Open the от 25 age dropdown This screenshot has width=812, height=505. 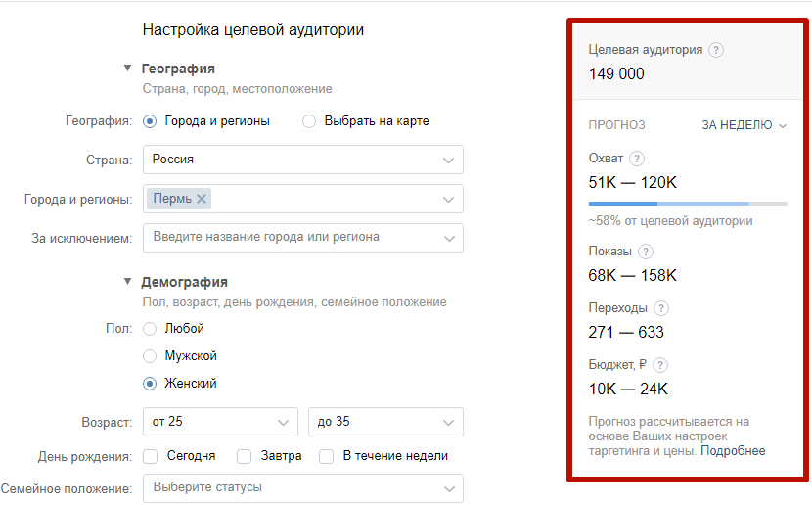tap(220, 422)
